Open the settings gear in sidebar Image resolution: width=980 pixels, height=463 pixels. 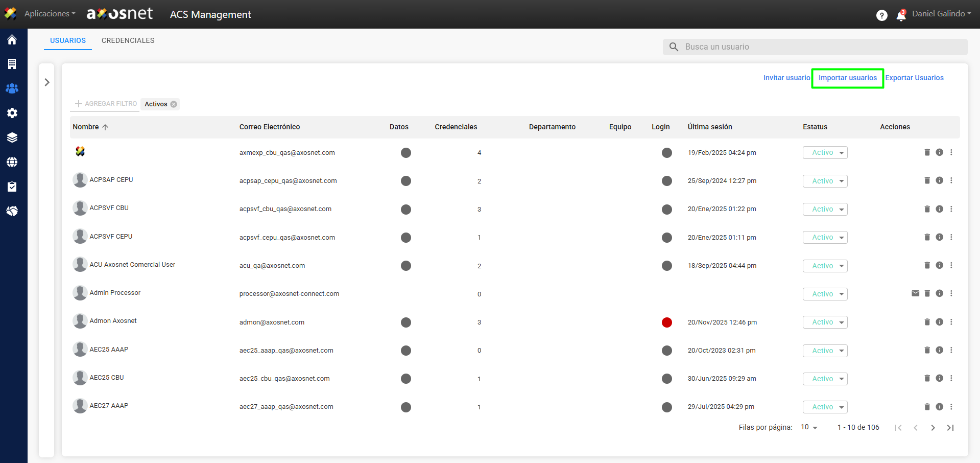coord(12,113)
